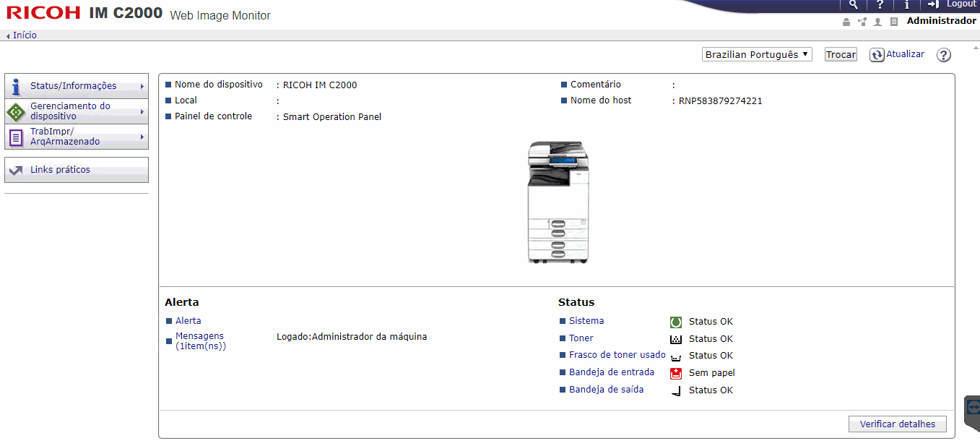The image size is (980, 441).
Task: Click the green Sistema status icon
Action: pyautogui.click(x=676, y=322)
